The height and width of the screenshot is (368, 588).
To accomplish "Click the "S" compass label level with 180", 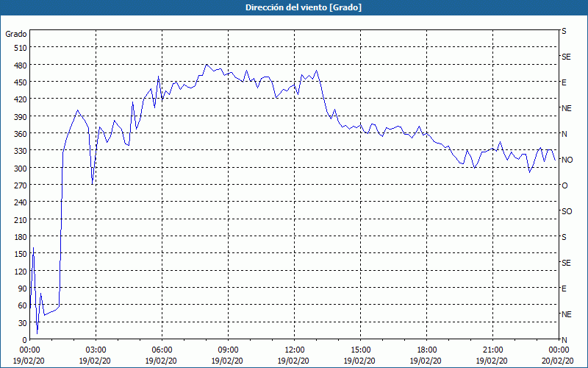I will [x=564, y=237].
